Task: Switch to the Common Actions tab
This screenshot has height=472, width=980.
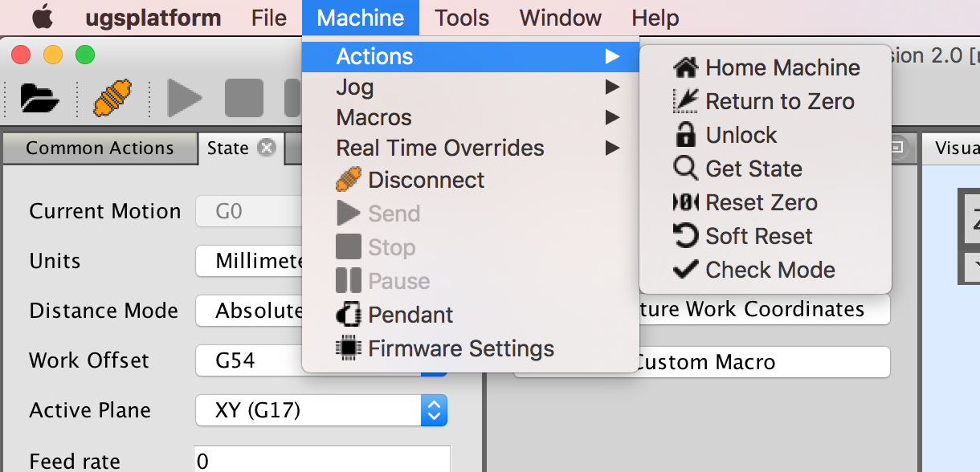Action: point(100,148)
